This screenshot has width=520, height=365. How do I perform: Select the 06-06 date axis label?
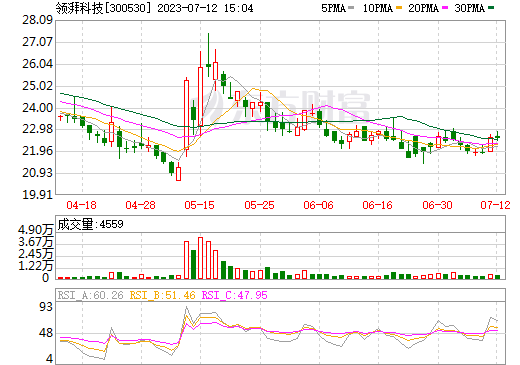tap(318, 205)
